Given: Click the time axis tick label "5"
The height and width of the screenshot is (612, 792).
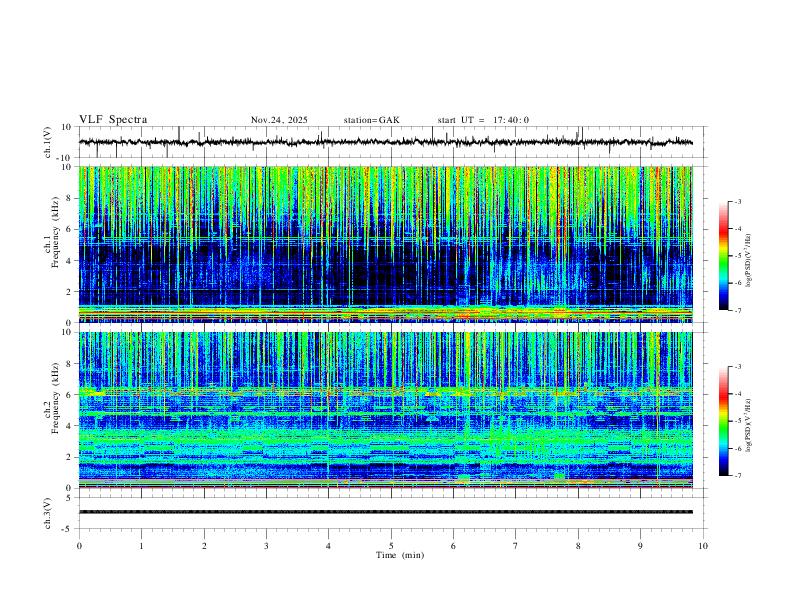Looking at the screenshot, I should tap(391, 546).
